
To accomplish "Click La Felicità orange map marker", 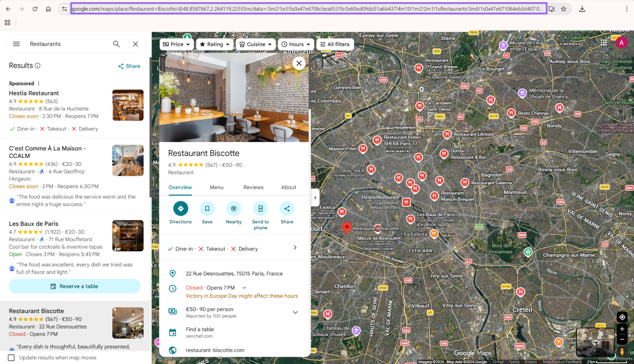I will pyautogui.click(x=434, y=234).
